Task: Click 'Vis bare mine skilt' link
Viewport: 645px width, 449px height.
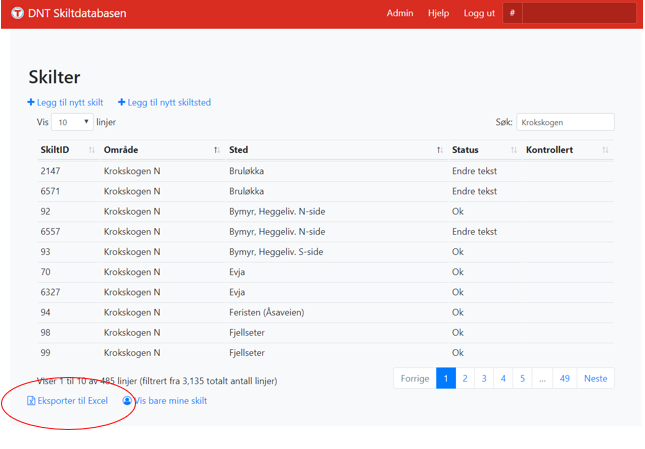Action: tap(171, 400)
